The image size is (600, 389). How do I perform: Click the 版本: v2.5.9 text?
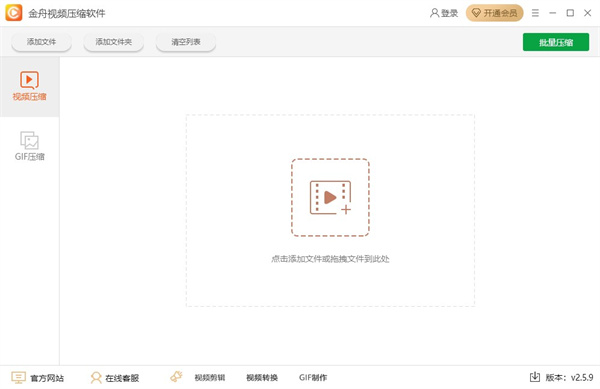point(569,378)
